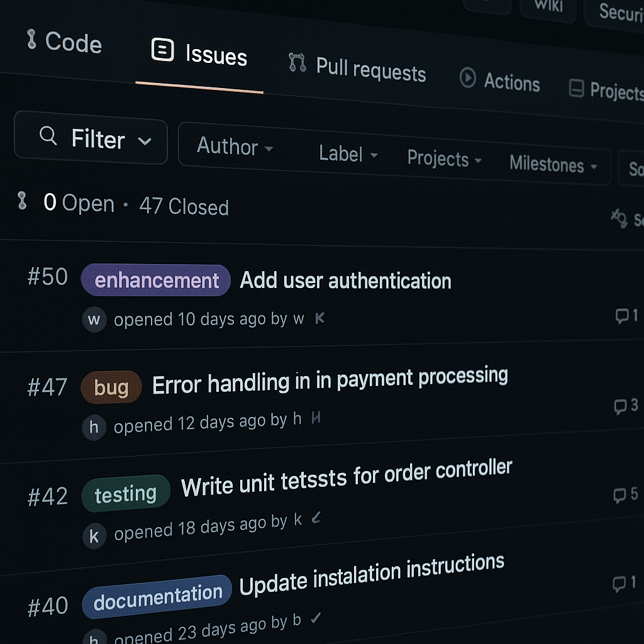Screen dimensions: 644x644
Task: Expand the Label filter dropdown
Action: tap(348, 154)
